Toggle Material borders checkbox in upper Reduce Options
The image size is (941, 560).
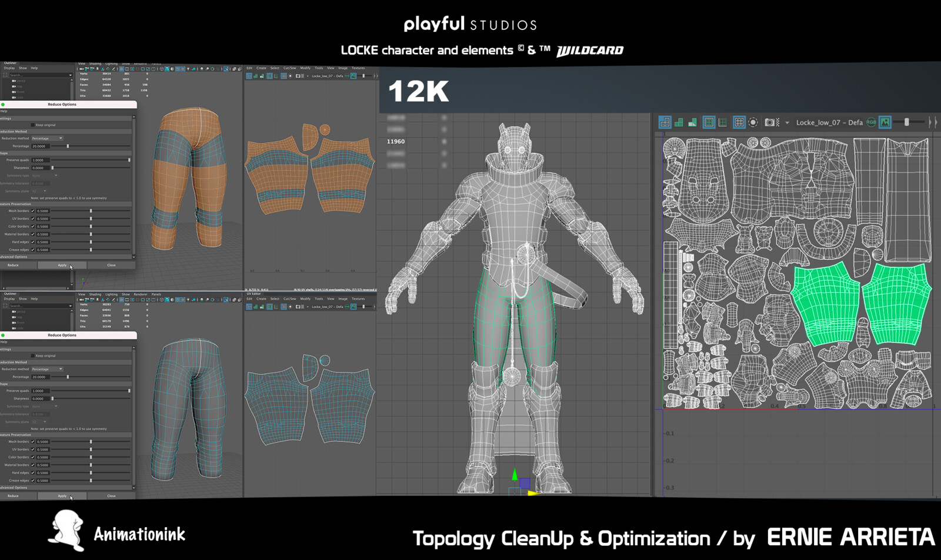click(x=32, y=234)
